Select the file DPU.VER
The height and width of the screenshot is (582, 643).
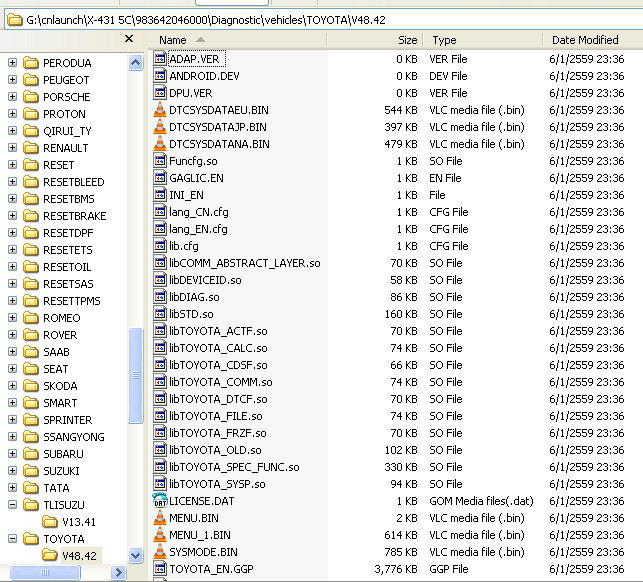[x=191, y=93]
